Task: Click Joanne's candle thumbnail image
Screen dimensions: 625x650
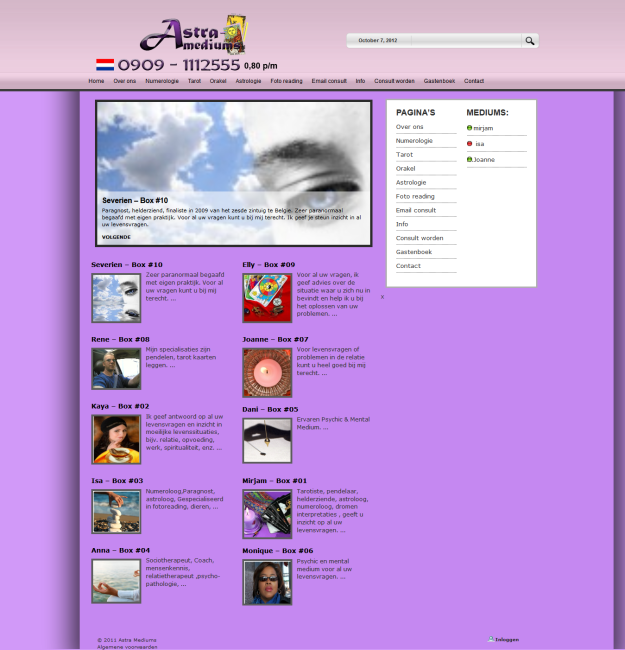Action: pos(267,372)
